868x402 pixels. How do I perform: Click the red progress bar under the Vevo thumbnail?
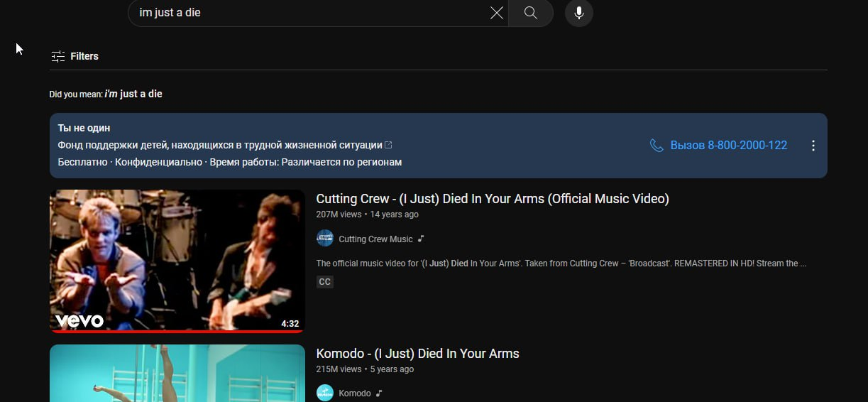point(177,331)
